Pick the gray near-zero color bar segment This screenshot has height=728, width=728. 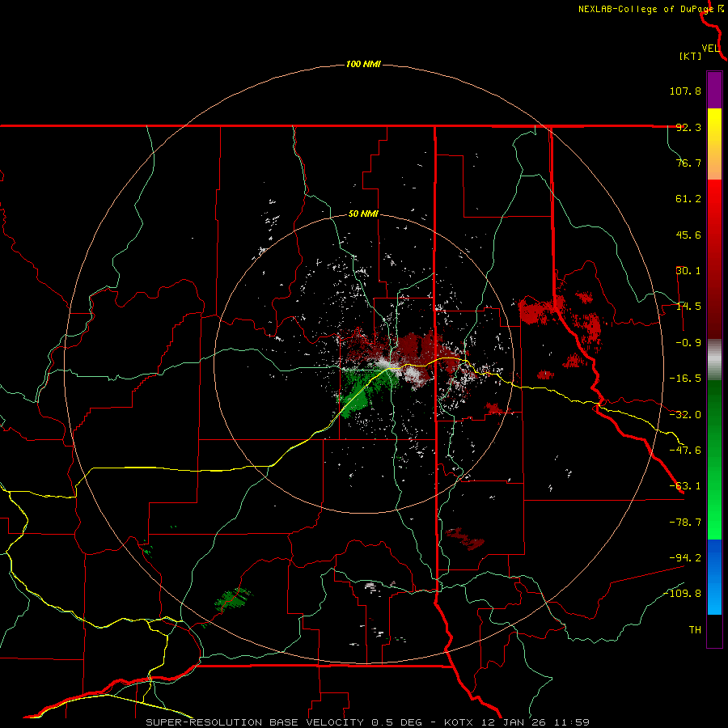[714, 360]
